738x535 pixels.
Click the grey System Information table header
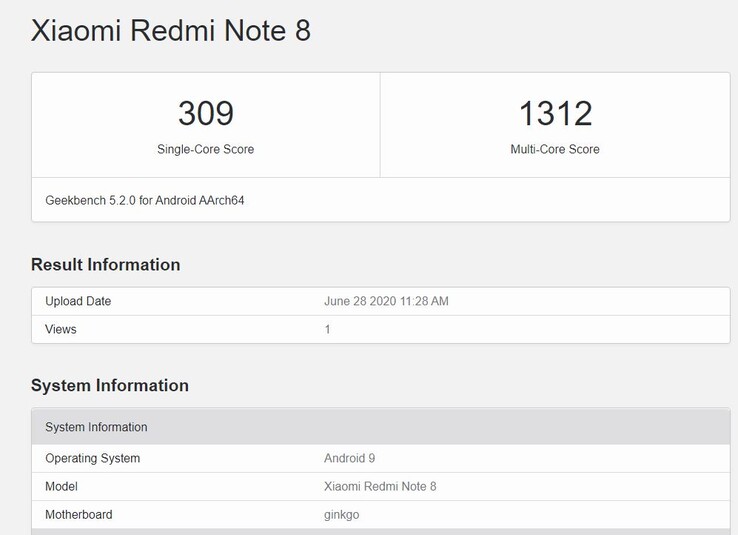click(x=381, y=427)
